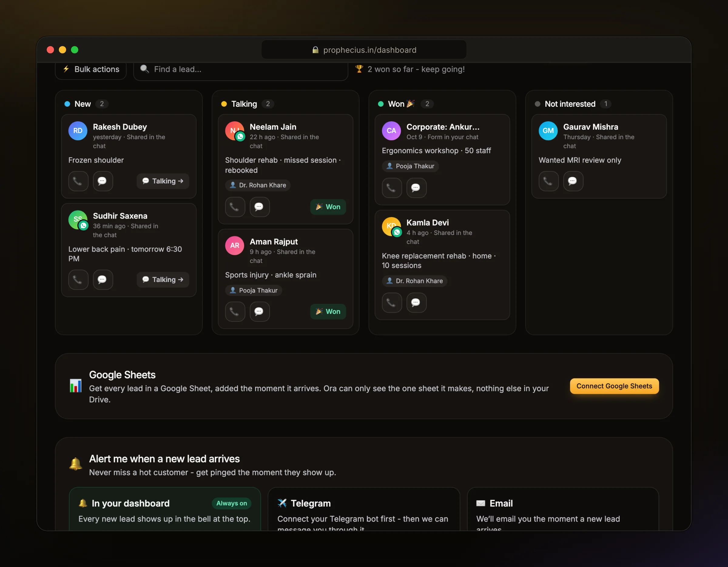Mark Aman Rajput as Won
This screenshot has height=567, width=728.
(x=328, y=311)
